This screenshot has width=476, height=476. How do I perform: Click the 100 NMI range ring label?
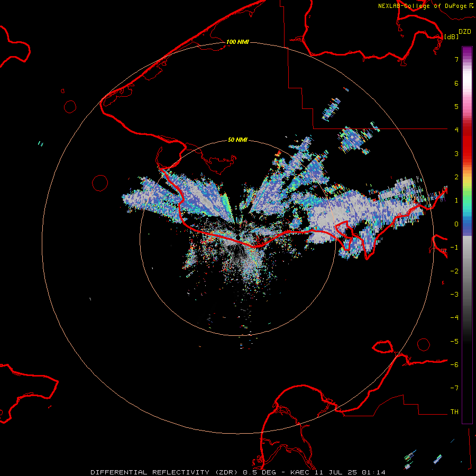[x=237, y=42]
